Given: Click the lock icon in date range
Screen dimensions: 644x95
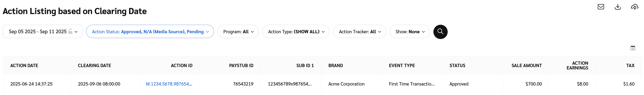Looking at the screenshot, I should (x=70, y=31).
